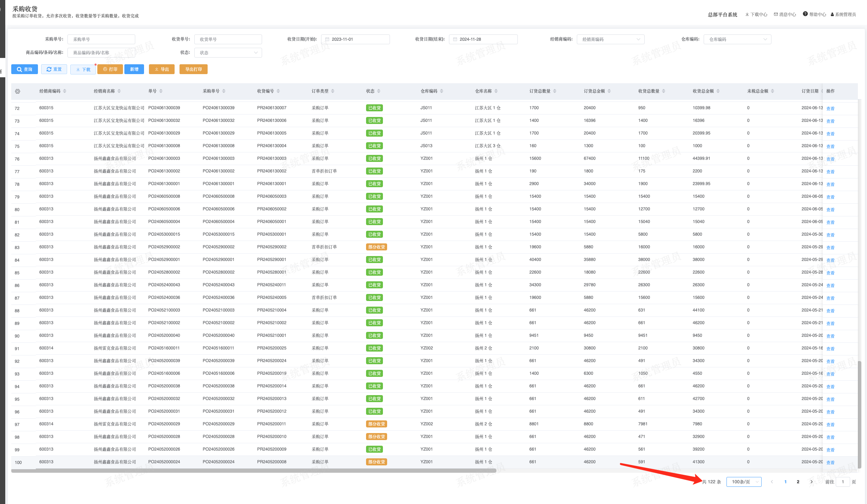The image size is (867, 504).
Task: Expand the 经销商编码 dropdown
Action: [x=610, y=39]
